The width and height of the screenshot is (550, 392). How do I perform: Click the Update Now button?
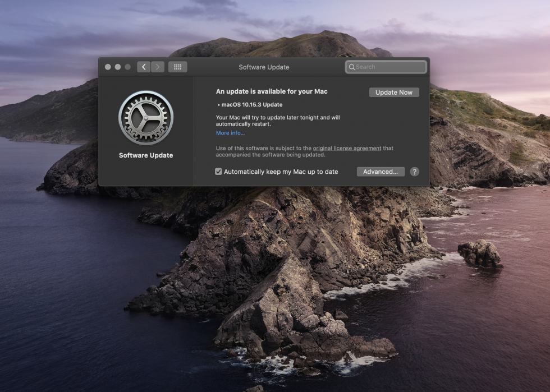(394, 93)
